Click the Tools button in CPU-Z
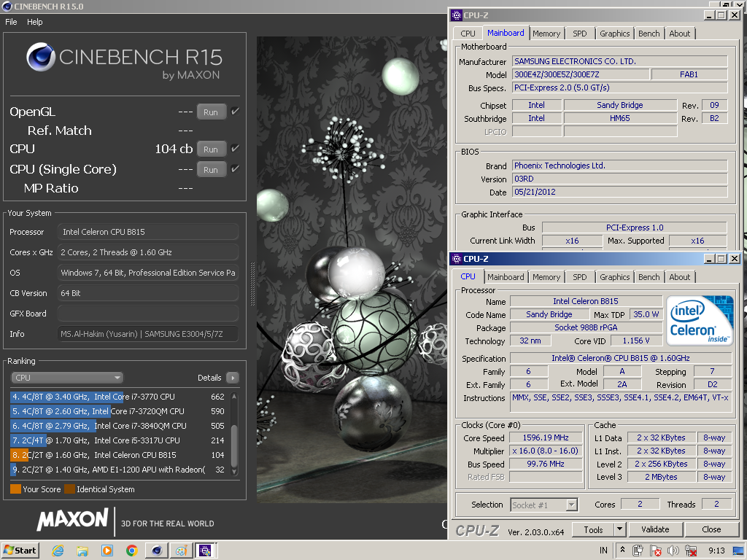747x560 pixels. coord(592,529)
